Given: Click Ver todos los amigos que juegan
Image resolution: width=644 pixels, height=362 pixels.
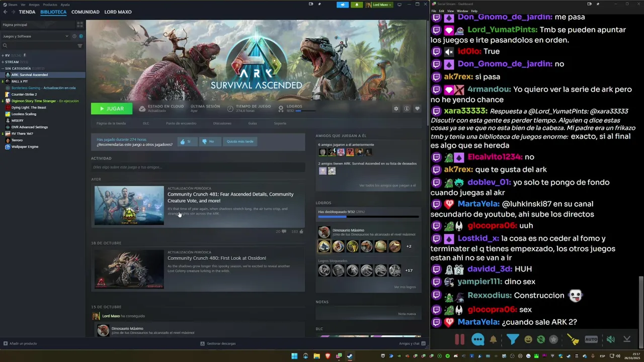Looking at the screenshot, I should tap(387, 186).
